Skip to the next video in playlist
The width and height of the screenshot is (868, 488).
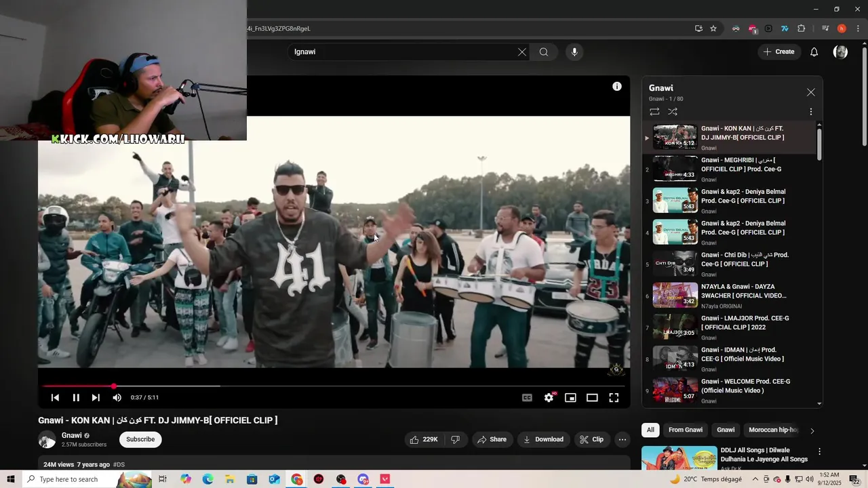click(96, 398)
